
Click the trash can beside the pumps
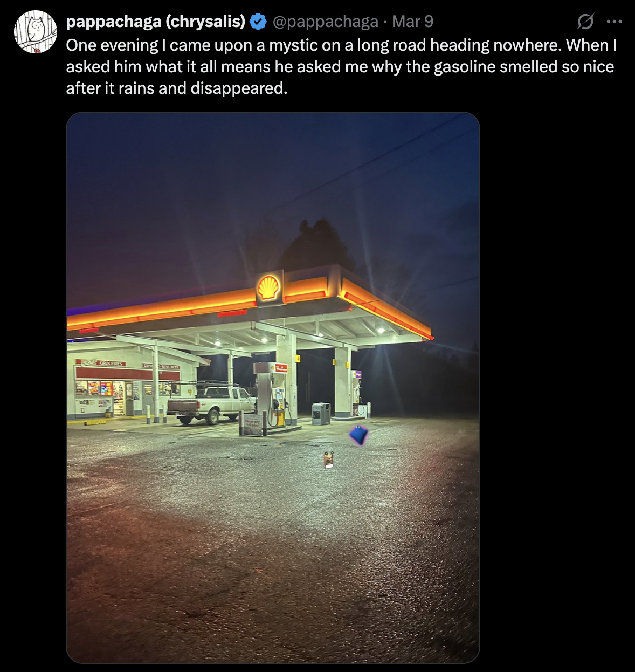coord(321,414)
